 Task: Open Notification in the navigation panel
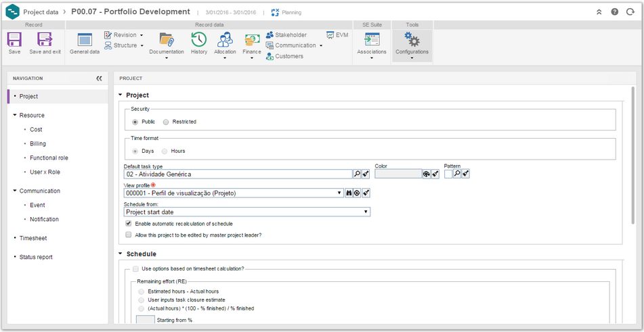pos(45,219)
